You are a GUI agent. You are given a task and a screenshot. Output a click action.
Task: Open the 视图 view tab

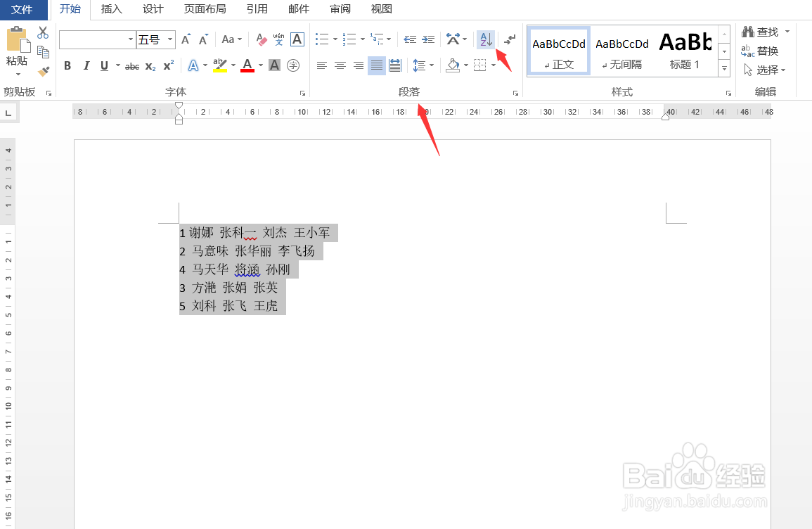pos(382,9)
